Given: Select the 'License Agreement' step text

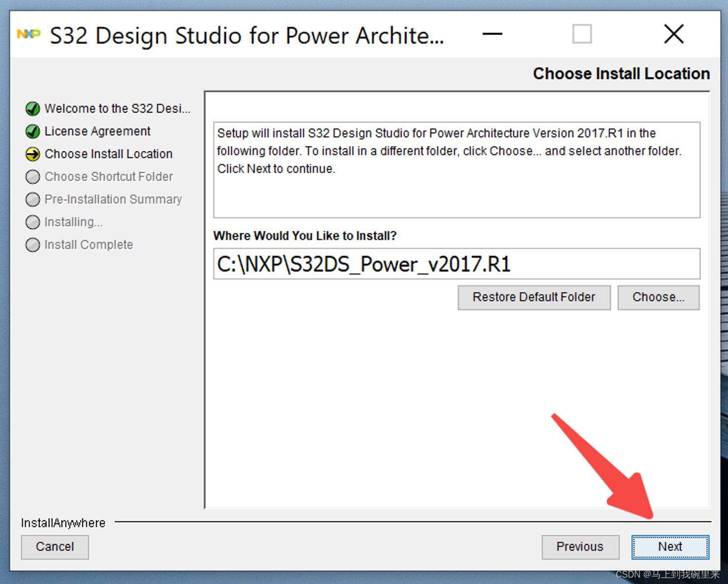Looking at the screenshot, I should tap(97, 131).
